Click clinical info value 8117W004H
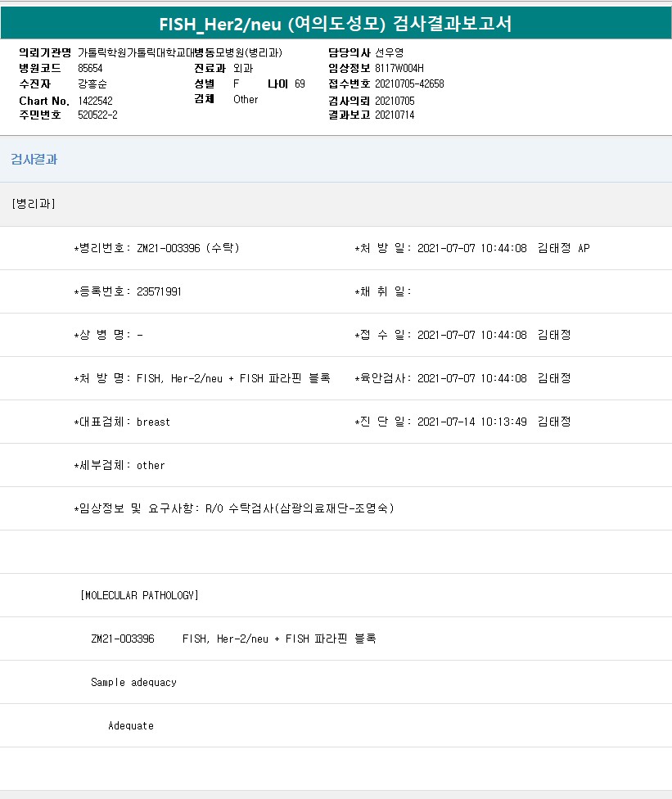Viewport: 672px width, 799px height. pos(399,68)
